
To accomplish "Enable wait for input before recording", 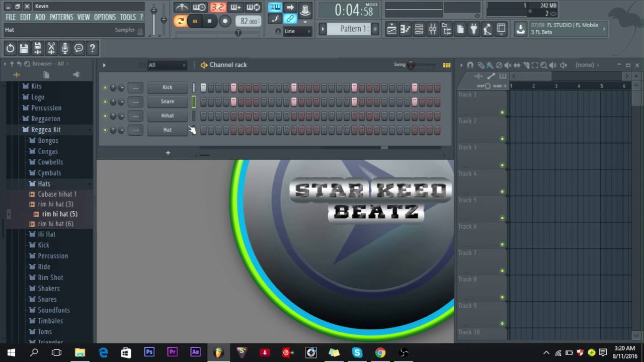I will coord(199,8).
